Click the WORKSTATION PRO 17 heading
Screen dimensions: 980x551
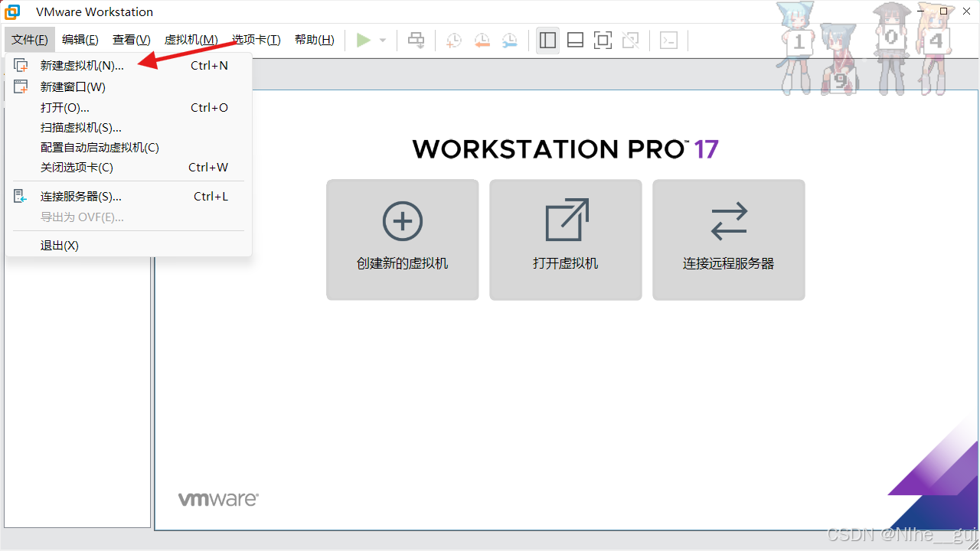tap(566, 148)
